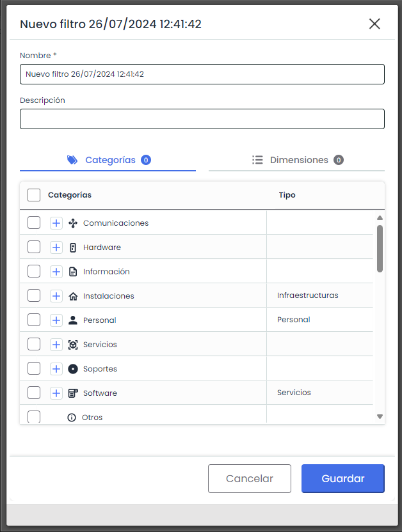
Task: Click the Servicios category icon
Action: pyautogui.click(x=72, y=345)
